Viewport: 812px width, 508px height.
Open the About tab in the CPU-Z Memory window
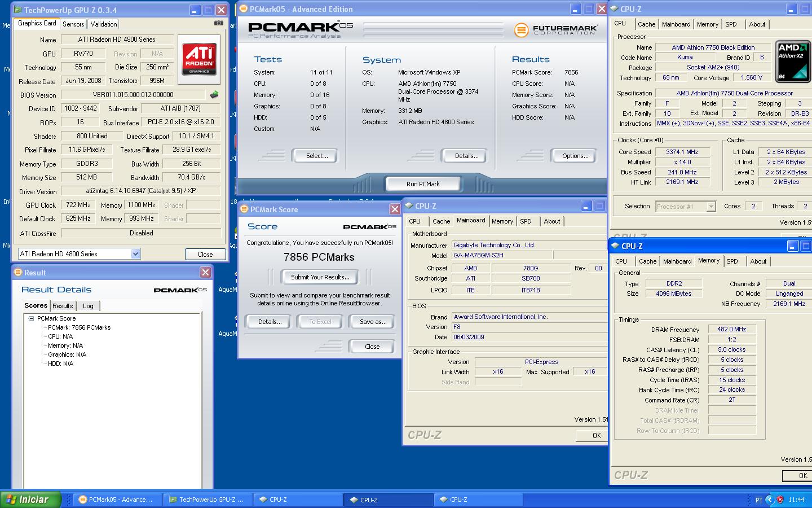click(x=758, y=261)
